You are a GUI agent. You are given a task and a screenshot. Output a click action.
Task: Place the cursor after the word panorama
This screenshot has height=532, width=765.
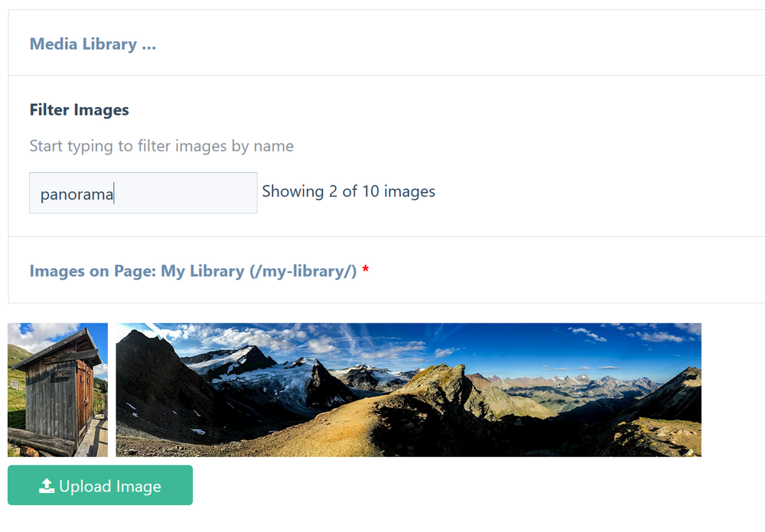click(x=116, y=193)
